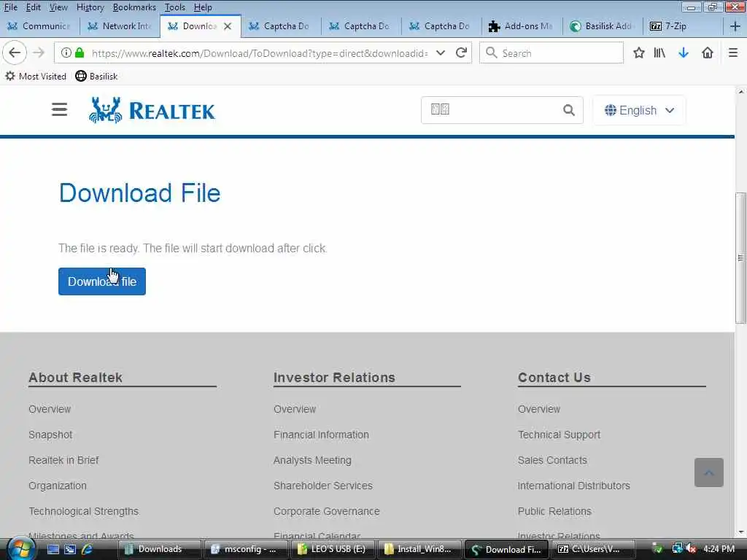Click the Windows Start orb
The height and width of the screenshot is (560, 747).
20,548
